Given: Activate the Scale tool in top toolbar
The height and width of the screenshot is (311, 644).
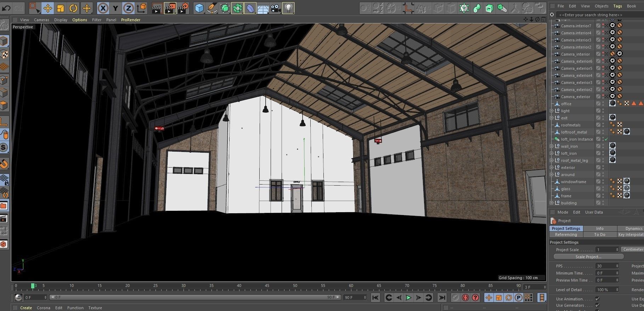Looking at the screenshot, I should click(x=61, y=8).
